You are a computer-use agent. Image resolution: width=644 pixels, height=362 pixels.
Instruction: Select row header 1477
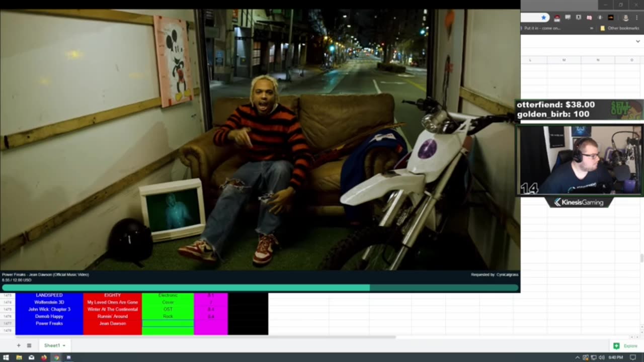click(7, 323)
